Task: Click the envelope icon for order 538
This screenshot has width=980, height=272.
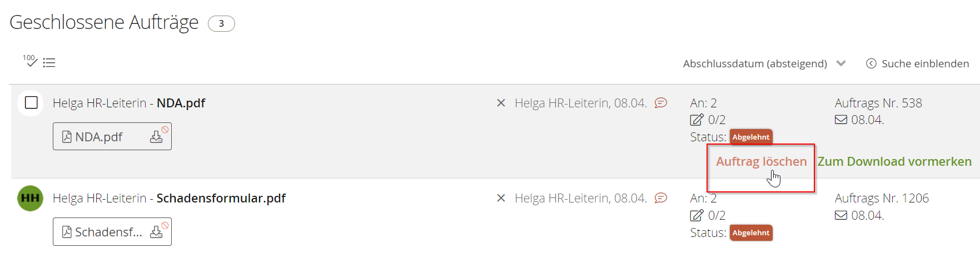Action: coord(841,120)
